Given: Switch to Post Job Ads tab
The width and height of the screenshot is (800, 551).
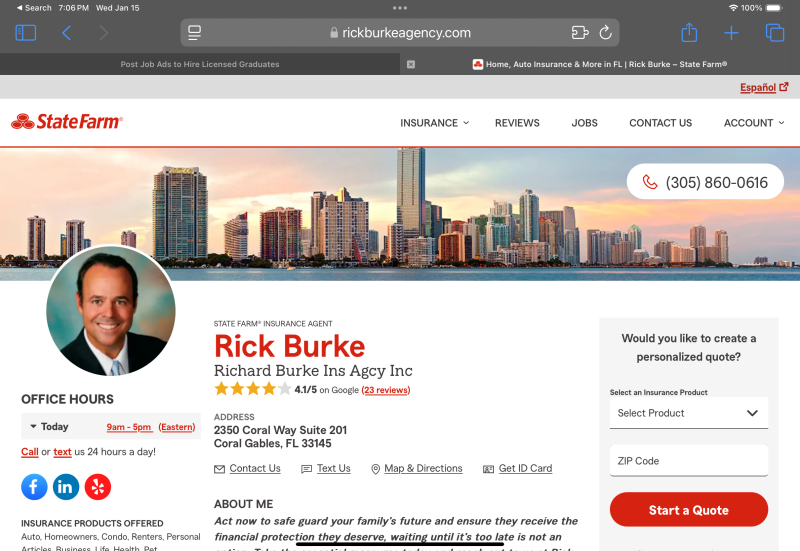Looking at the screenshot, I should click(x=199, y=64).
